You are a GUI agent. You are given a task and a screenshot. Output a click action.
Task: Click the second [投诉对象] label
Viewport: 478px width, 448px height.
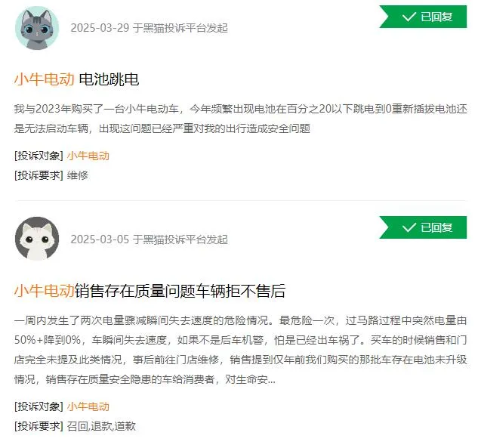tap(39, 406)
